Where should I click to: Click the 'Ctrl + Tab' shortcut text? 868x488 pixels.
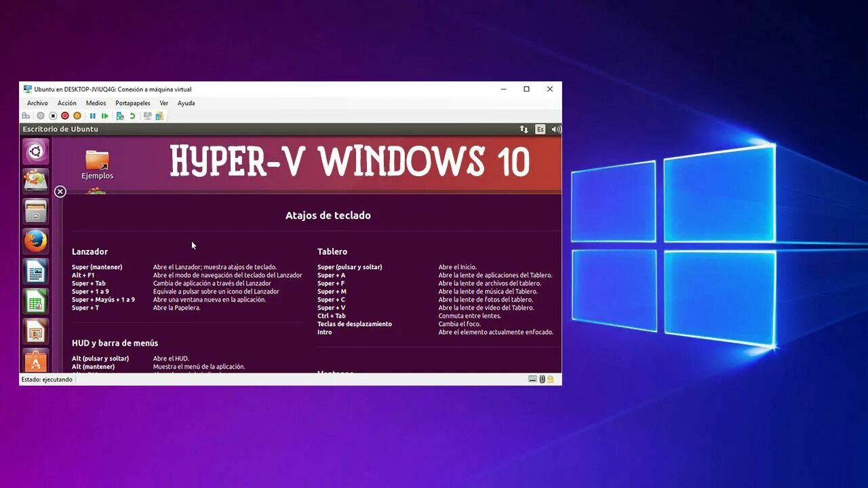[332, 316]
